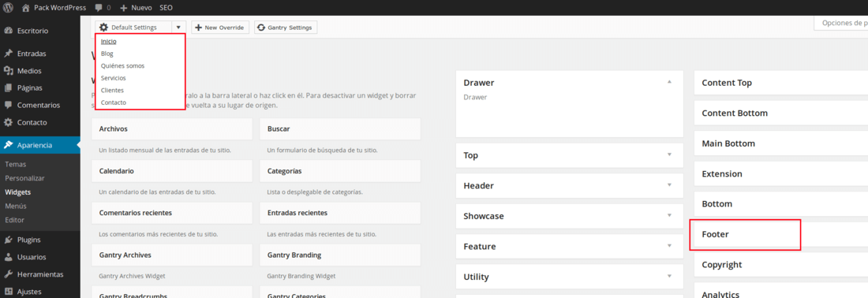Open the Bottom widget area
Viewport: 868px width, 298px height.
(x=780, y=203)
